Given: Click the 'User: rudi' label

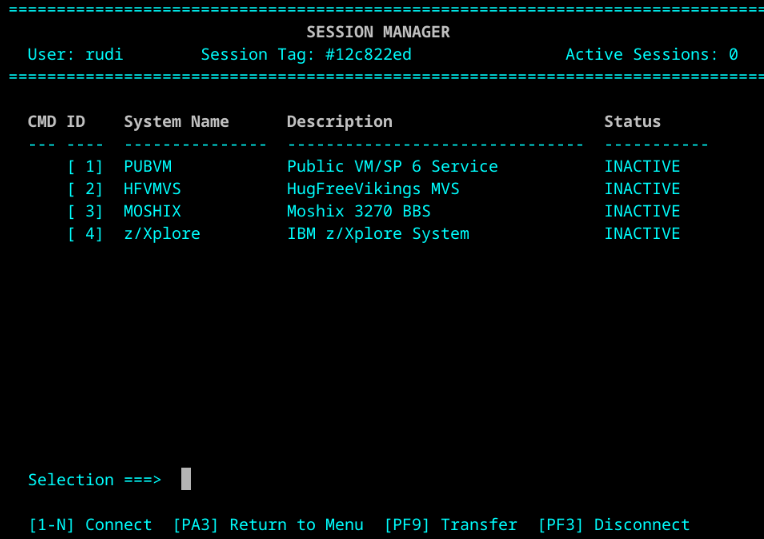Looking at the screenshot, I should click(76, 55).
